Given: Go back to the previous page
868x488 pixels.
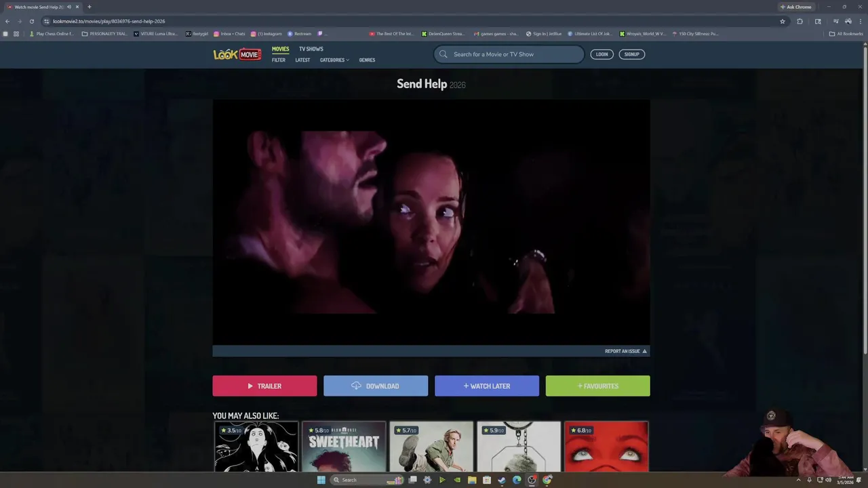Looking at the screenshot, I should coord(7,21).
